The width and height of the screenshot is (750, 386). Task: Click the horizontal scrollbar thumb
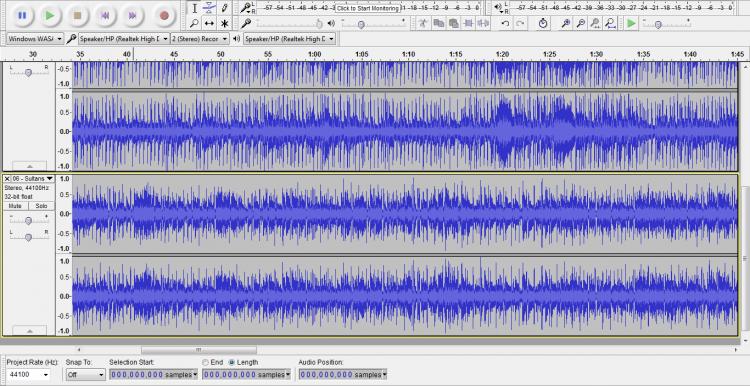[199, 350]
